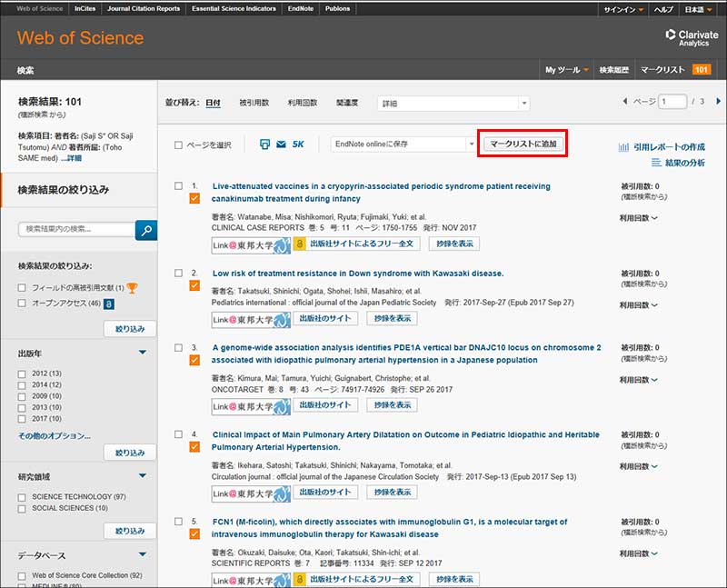
Task: Check the 2012 (13) publication year filter
Action: pyautogui.click(x=22, y=374)
